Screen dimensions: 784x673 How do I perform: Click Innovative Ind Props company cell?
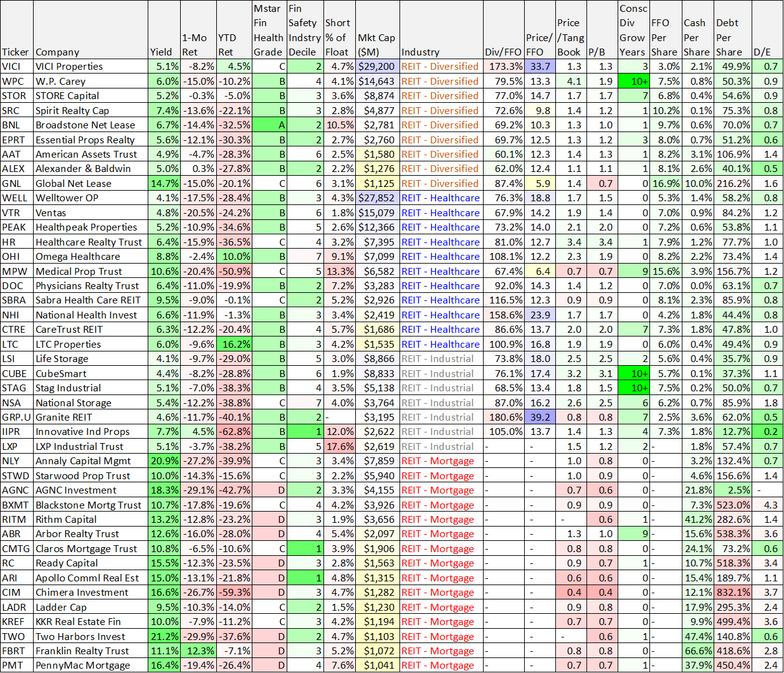coord(90,432)
